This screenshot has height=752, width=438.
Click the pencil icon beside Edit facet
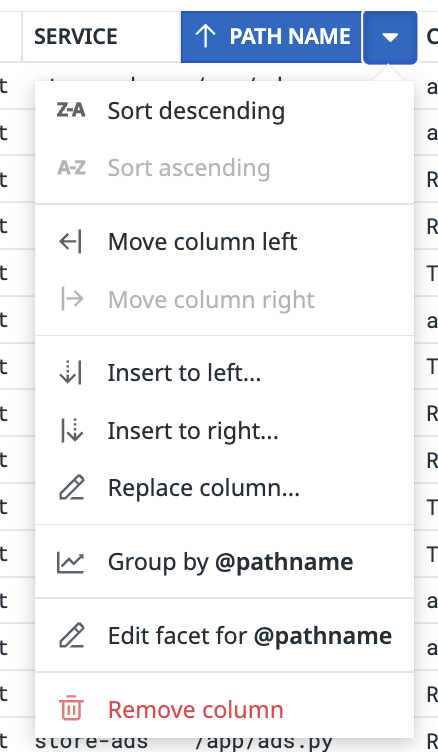(71, 636)
